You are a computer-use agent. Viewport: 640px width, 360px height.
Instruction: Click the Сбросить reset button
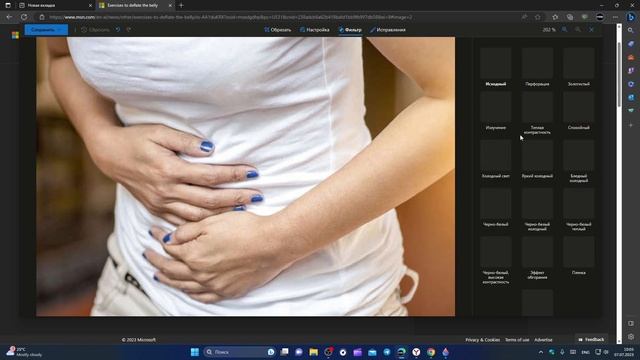(96, 30)
